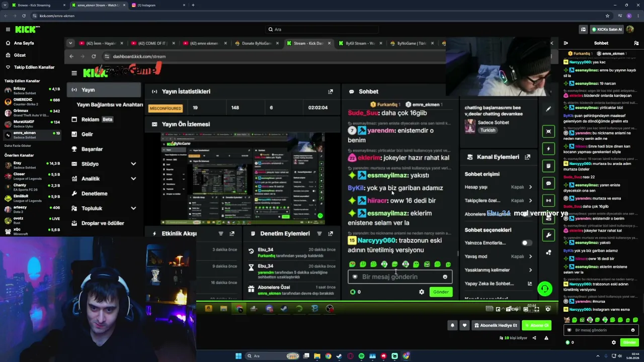Focus the Kick search field labeled Ara
Viewport: 644px width, 362px height.
point(322,30)
